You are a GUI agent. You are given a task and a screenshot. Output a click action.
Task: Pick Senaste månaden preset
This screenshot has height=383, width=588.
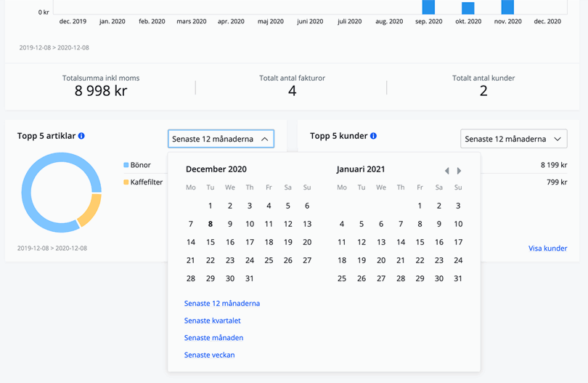tap(213, 338)
